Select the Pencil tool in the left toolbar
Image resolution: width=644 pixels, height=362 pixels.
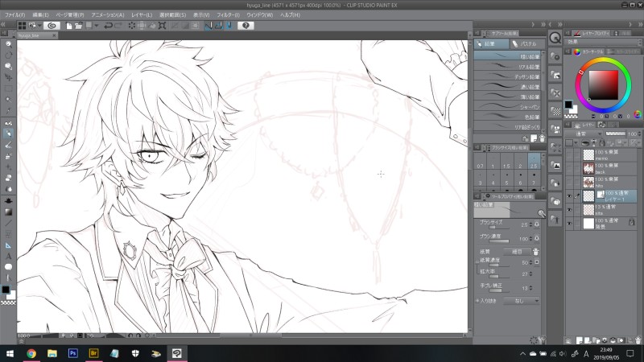click(8, 134)
